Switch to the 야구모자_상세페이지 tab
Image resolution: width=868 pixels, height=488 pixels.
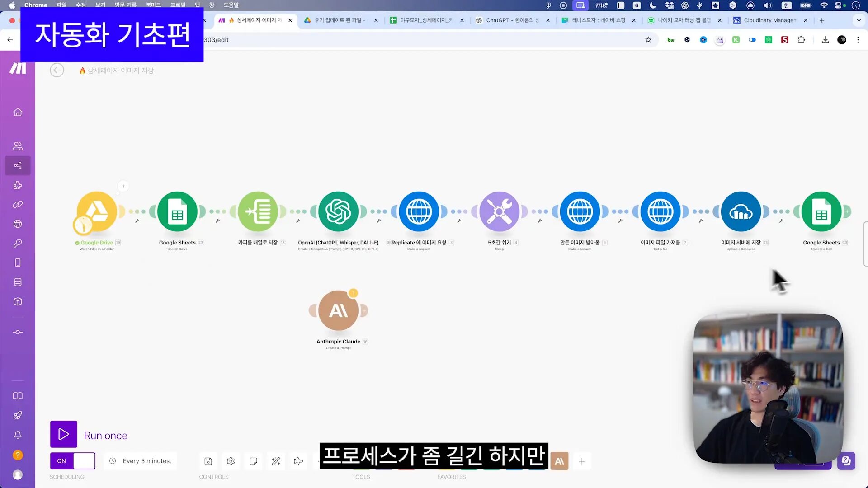click(427, 20)
